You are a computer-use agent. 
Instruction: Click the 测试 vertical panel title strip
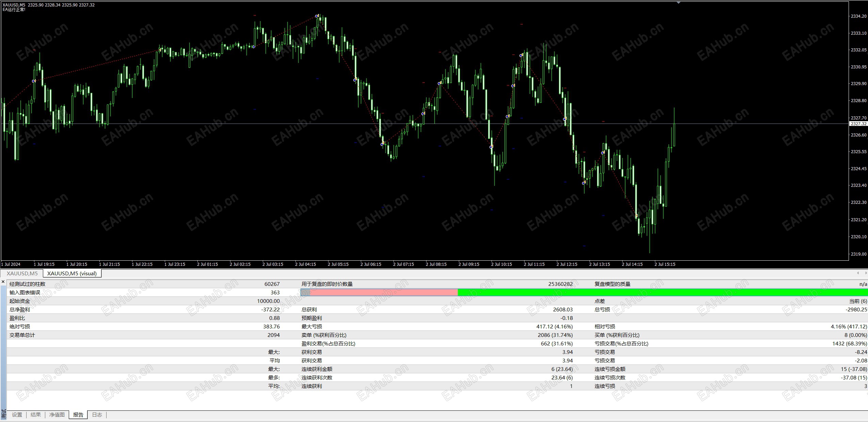coord(3,413)
